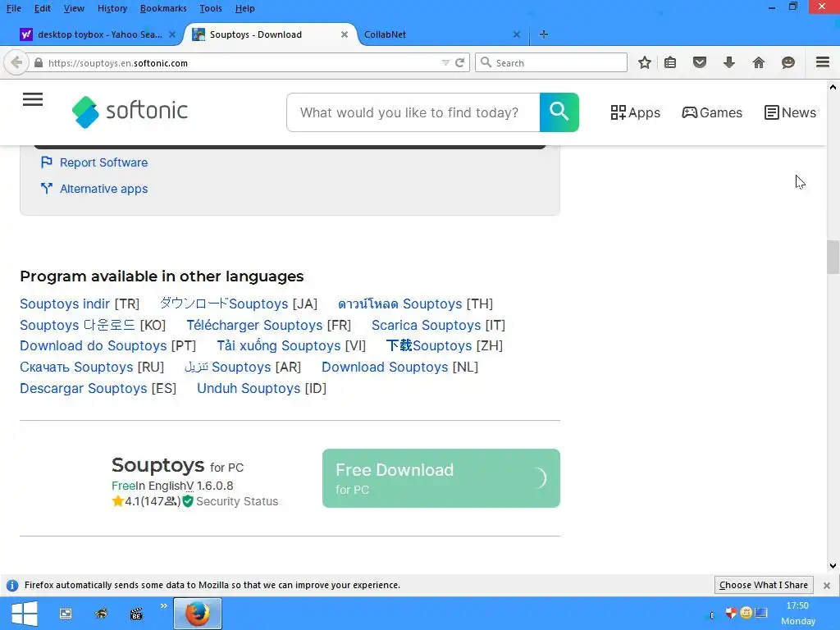Open the Apps section link

coord(636,112)
